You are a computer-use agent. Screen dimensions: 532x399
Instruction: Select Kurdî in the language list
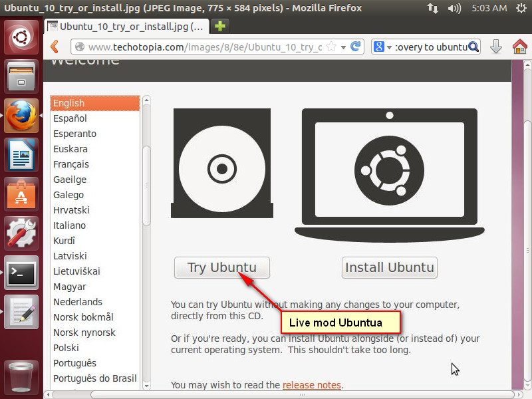(95, 241)
